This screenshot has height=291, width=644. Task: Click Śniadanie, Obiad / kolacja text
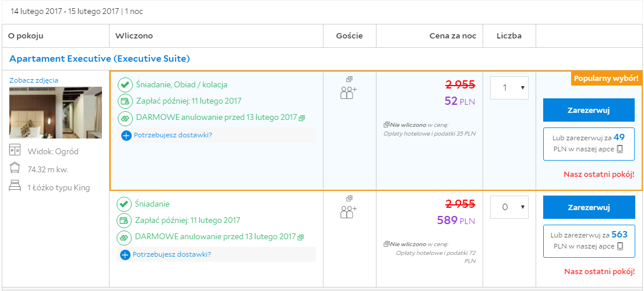coord(181,85)
